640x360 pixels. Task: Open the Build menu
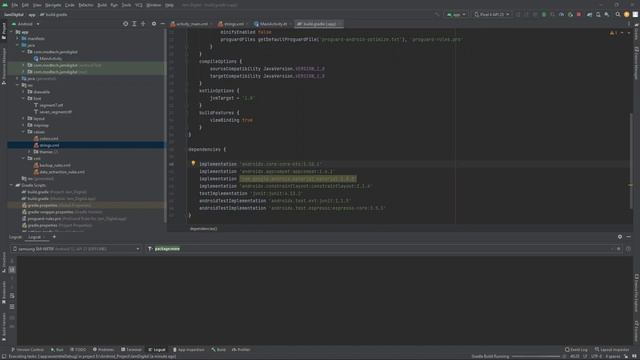coord(102,5)
